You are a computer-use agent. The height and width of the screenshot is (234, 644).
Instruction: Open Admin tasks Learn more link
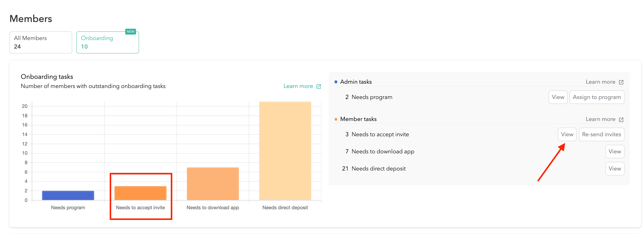click(x=600, y=82)
